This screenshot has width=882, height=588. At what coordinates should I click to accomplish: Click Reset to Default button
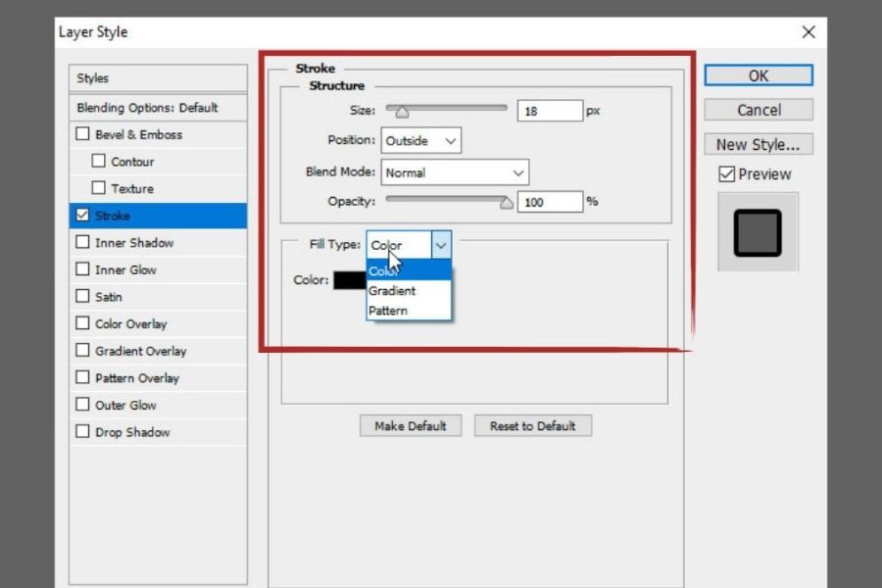click(x=533, y=426)
